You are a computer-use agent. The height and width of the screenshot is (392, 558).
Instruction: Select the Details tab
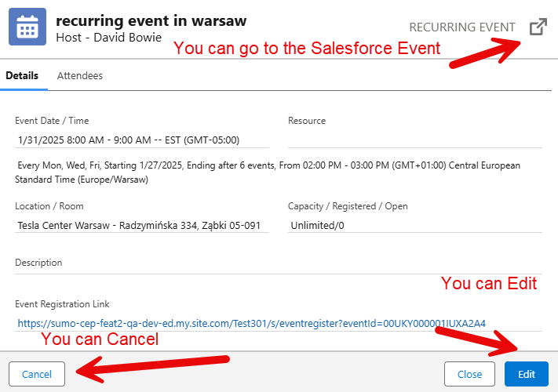(22, 76)
